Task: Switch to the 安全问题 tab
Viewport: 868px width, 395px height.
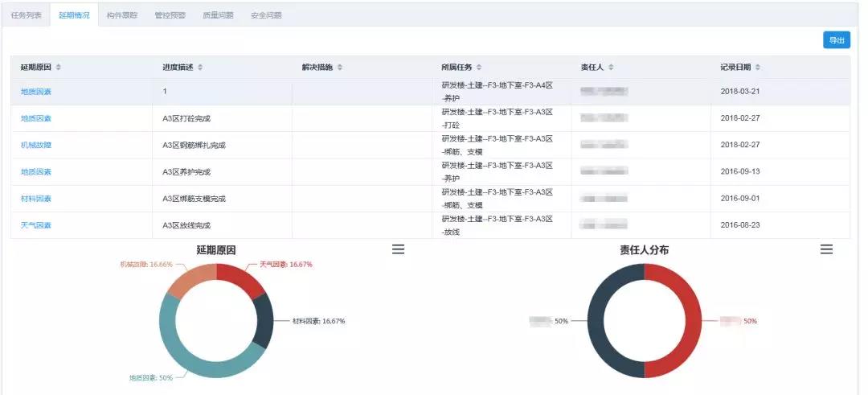Action: 266,15
